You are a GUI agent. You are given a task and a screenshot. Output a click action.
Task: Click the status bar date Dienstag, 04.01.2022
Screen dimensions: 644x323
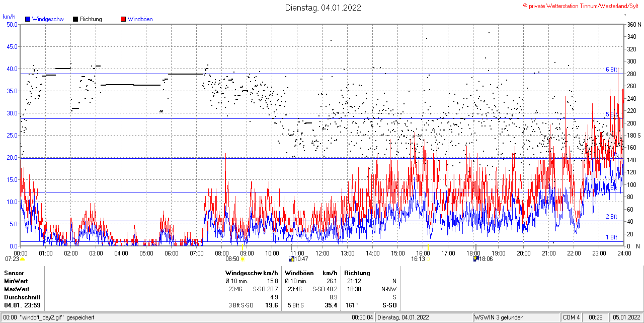click(x=404, y=317)
